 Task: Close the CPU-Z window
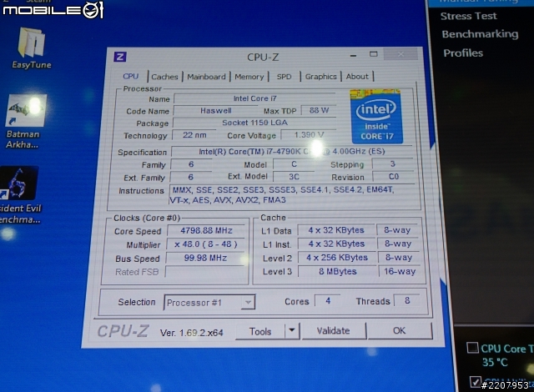coord(400,54)
